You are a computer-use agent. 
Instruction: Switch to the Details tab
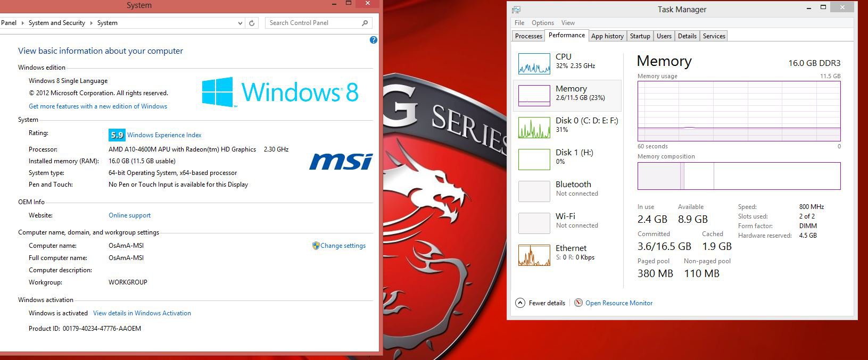point(687,36)
